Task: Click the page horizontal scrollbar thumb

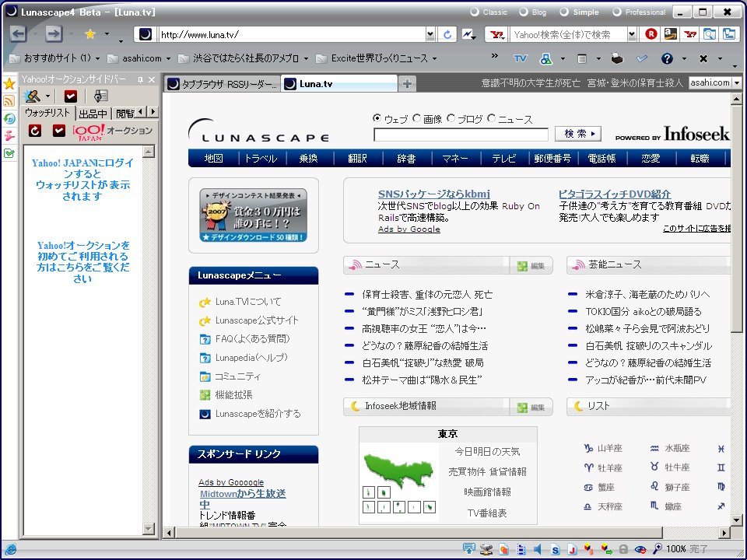Action: pyautogui.click(x=419, y=533)
